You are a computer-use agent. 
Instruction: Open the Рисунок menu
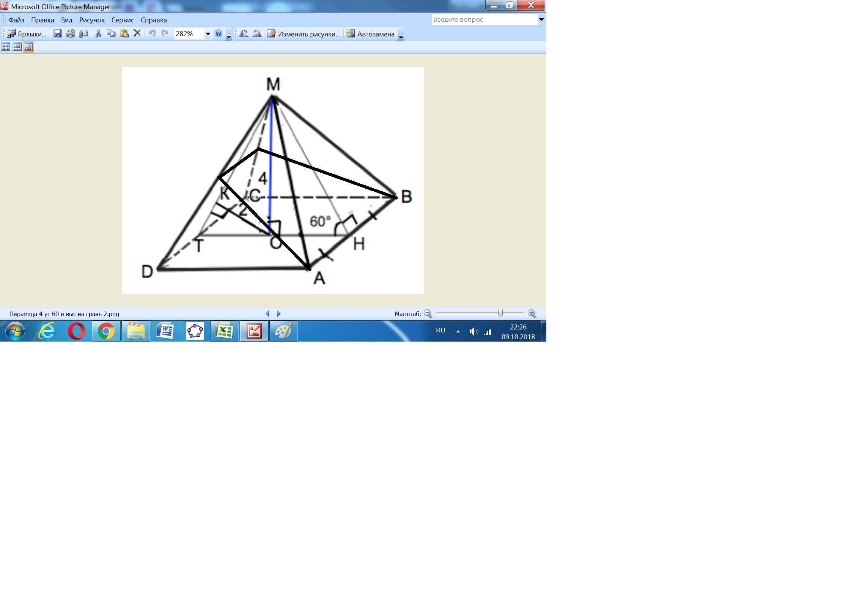pyautogui.click(x=92, y=20)
